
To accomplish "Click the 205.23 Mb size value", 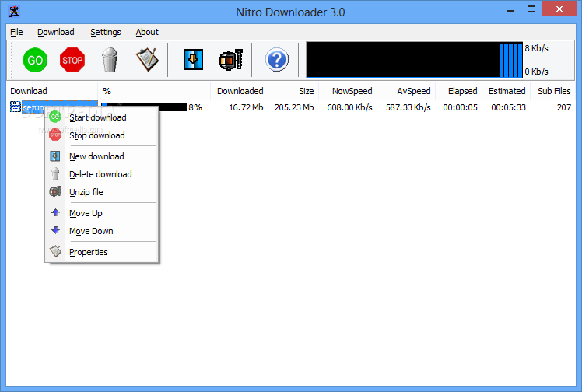I will (294, 107).
